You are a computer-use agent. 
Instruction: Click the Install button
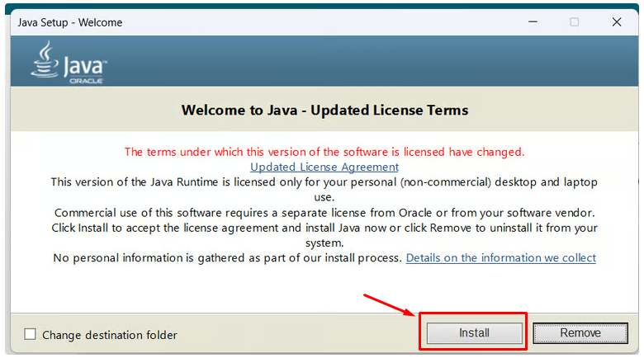pyautogui.click(x=474, y=332)
